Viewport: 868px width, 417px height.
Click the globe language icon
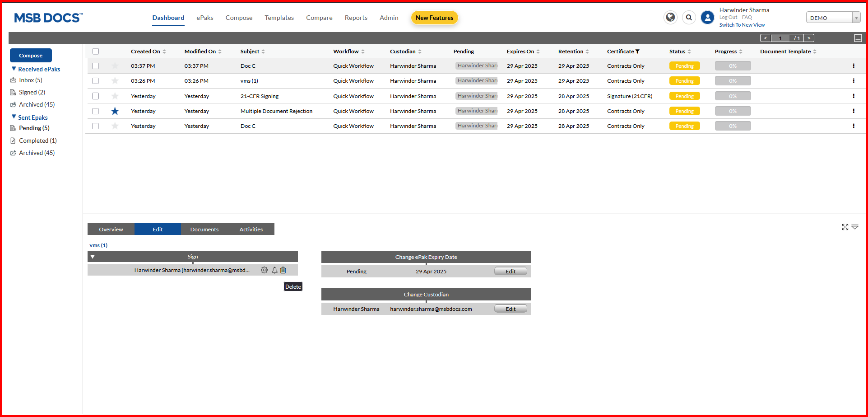tap(670, 18)
